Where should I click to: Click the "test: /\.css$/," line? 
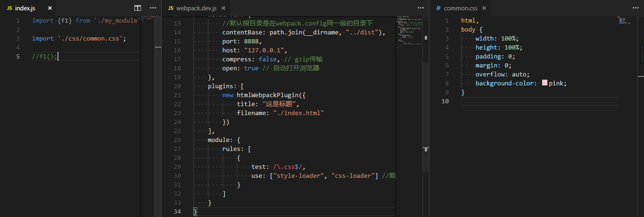click(279, 167)
